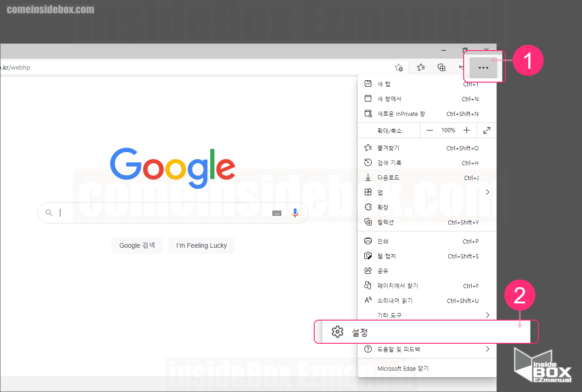Open the on-screen keyboard icon in search box
582x392 pixels.
click(277, 213)
